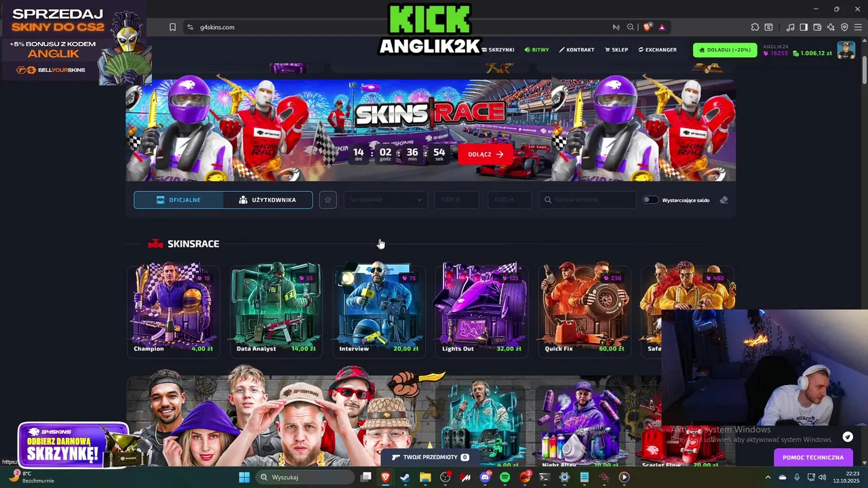
Task: Open the KONTRAKT menu item
Action: 576,50
